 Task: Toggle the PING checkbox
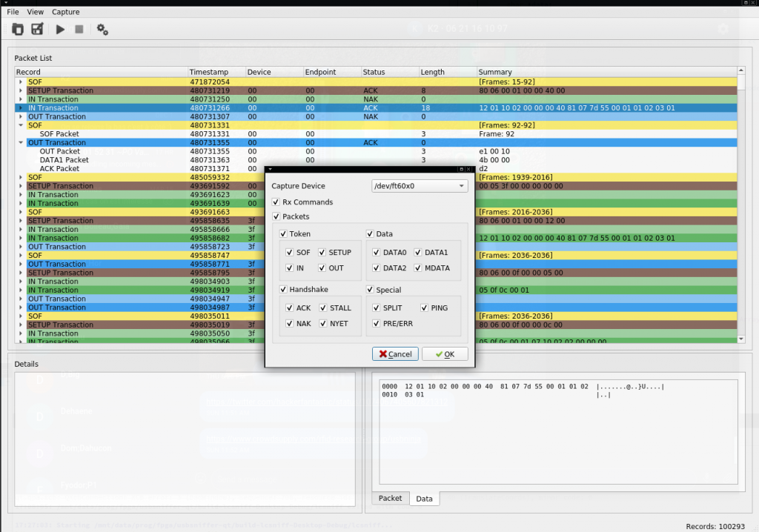(424, 308)
